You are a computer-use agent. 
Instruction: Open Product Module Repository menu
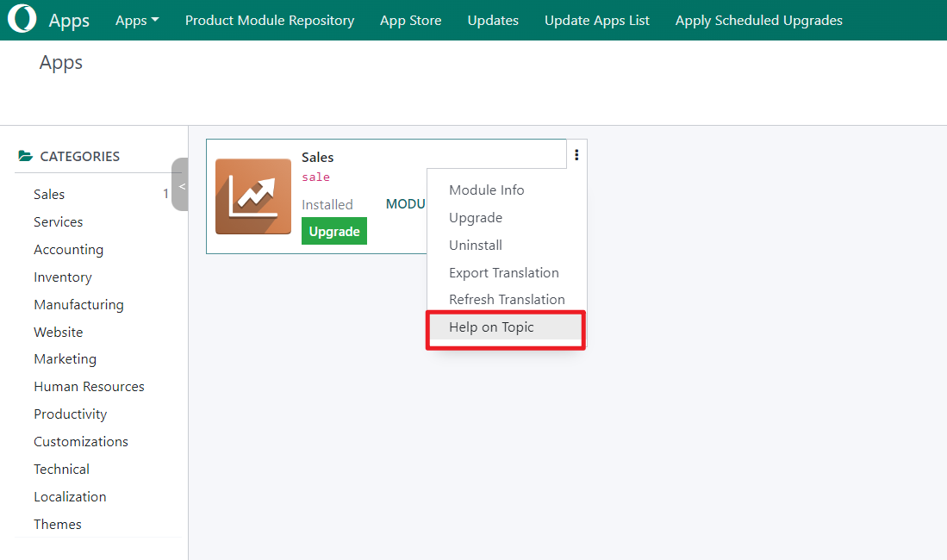point(270,20)
